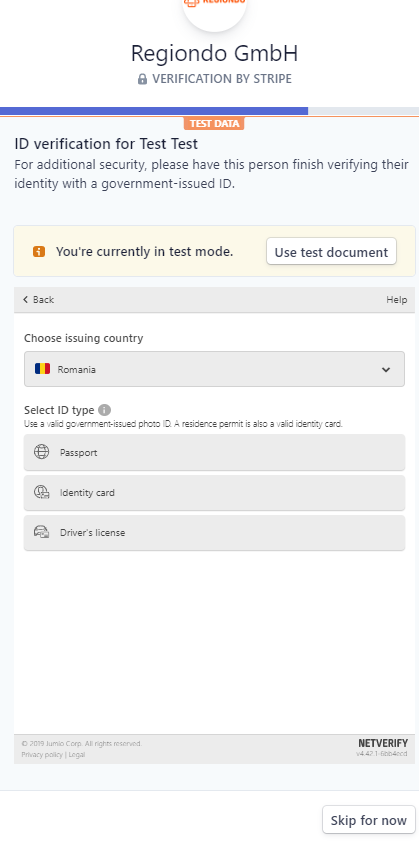This screenshot has width=419, height=841.
Task: Click the info icon beside Select ID type
Action: click(105, 410)
